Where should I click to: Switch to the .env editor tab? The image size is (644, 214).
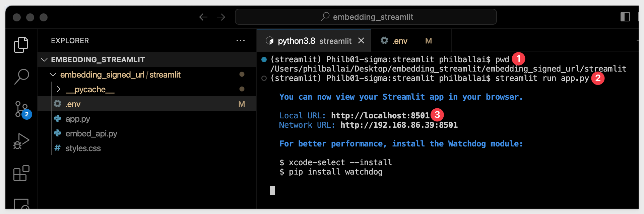(x=411, y=41)
